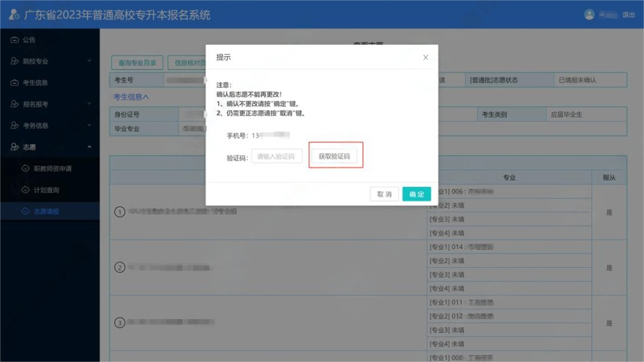The image size is (644, 362).
Task: Click the 职教师资申请 circular icon
Action: pyautogui.click(x=26, y=169)
